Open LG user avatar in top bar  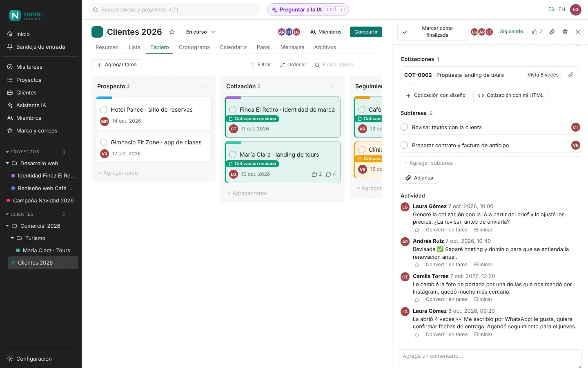(x=576, y=10)
